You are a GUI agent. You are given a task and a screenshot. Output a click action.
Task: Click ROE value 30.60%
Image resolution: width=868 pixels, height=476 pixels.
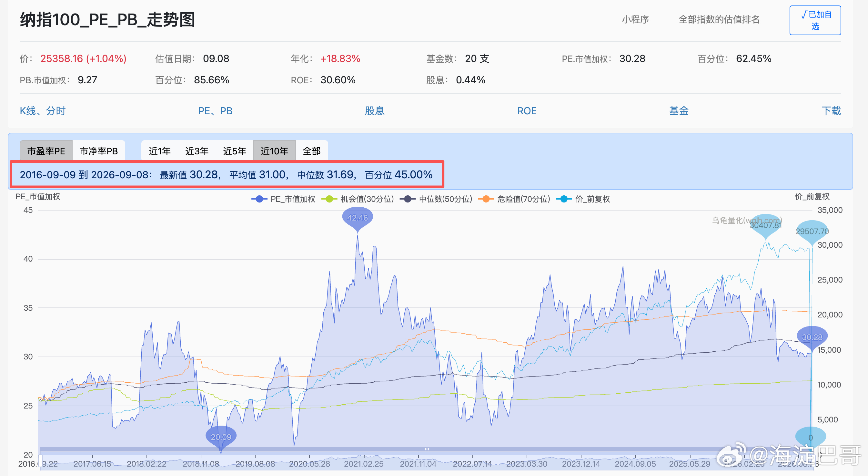coord(338,80)
